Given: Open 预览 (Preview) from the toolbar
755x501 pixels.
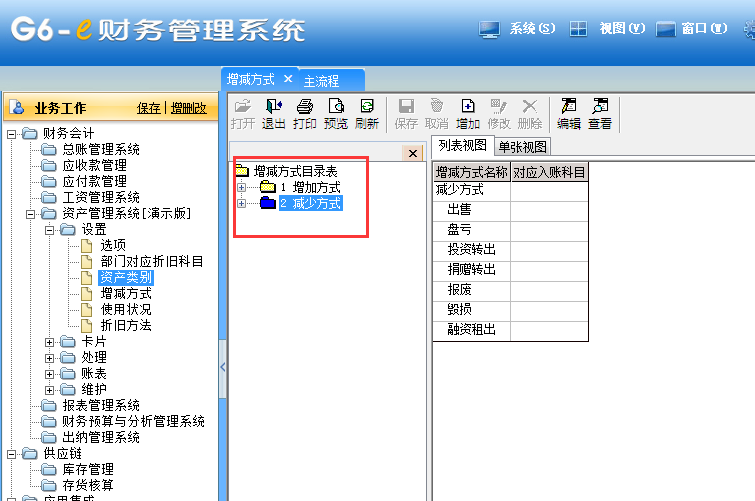Looking at the screenshot, I should 336,113.
